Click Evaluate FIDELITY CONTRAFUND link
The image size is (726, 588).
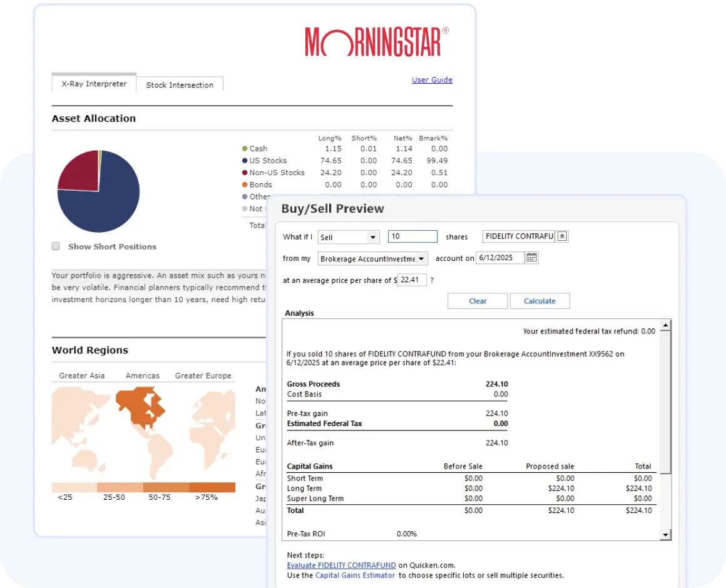(341, 565)
